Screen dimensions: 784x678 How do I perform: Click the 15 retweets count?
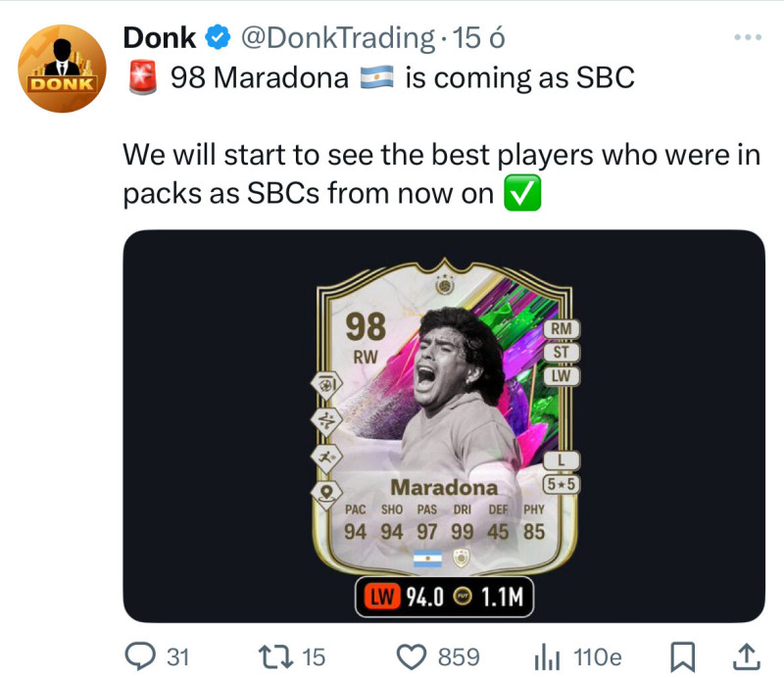[314, 657]
